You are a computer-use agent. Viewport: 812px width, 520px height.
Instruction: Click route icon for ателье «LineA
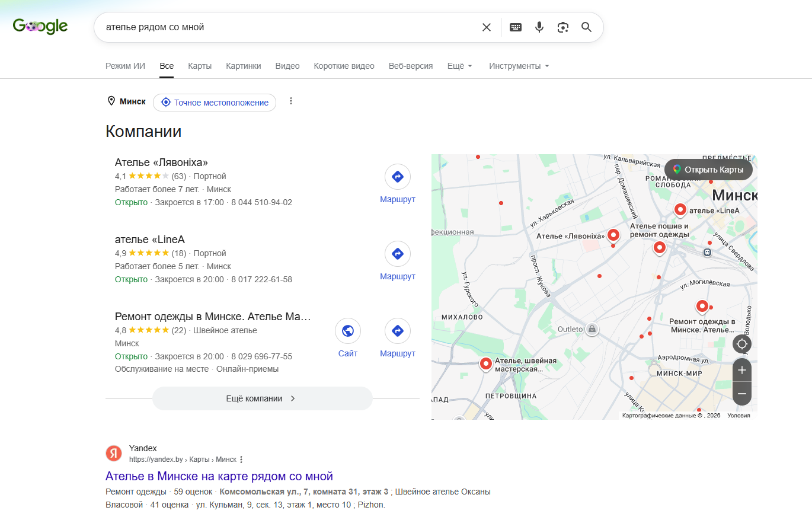click(x=398, y=254)
